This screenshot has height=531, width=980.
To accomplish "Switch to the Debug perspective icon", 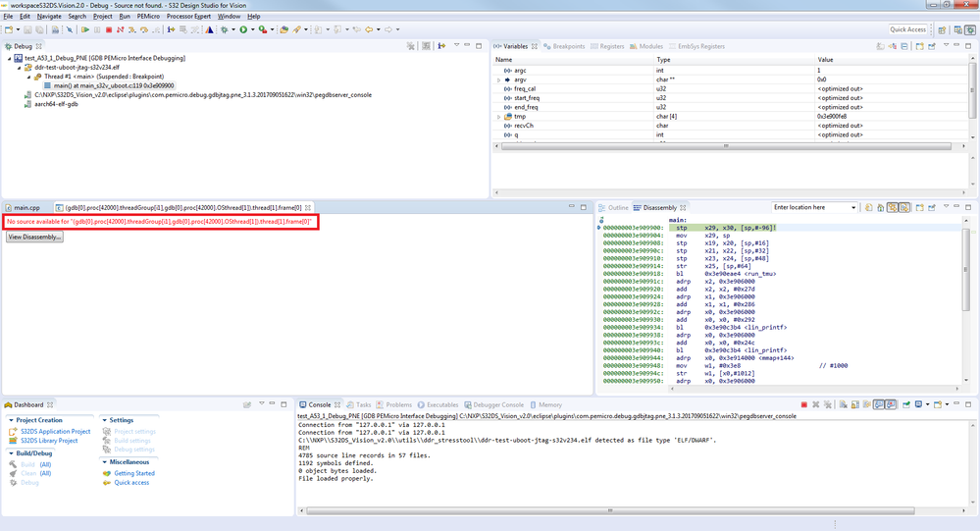I will pos(970,29).
